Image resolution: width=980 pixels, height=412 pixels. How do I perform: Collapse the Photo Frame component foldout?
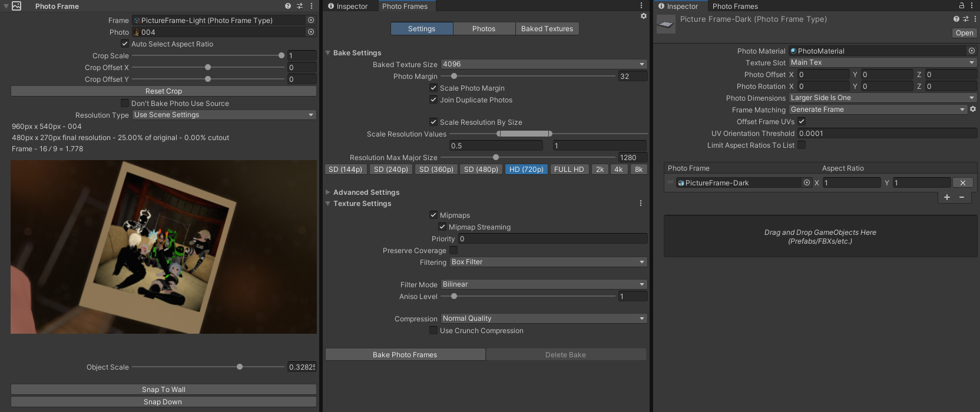6,6
